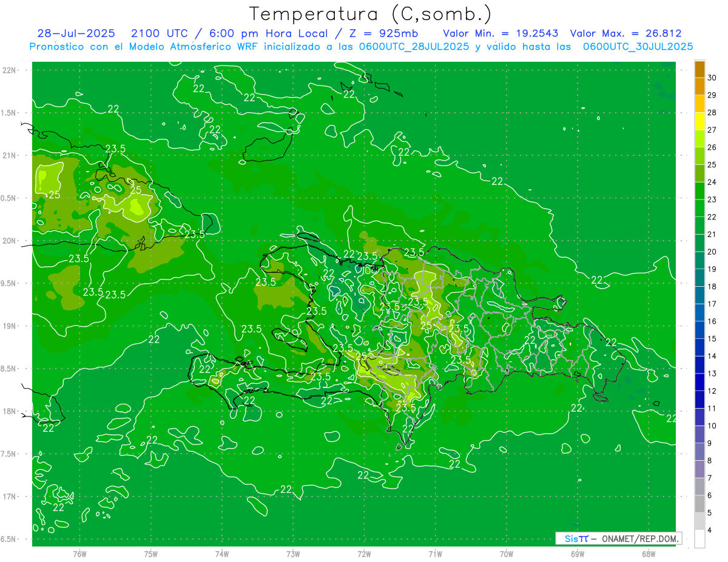Click the 17N latitude axis label
The width and height of the screenshot is (728, 562).
point(9,497)
